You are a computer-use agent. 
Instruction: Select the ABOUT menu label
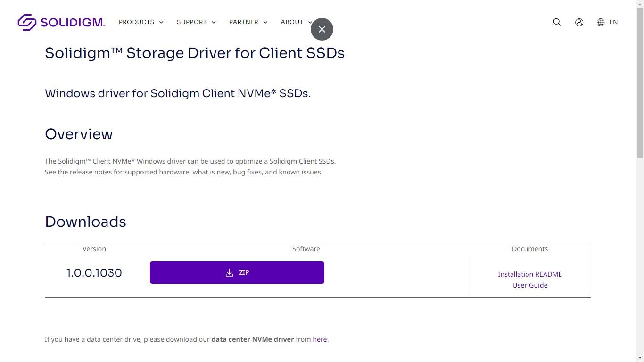point(292,22)
